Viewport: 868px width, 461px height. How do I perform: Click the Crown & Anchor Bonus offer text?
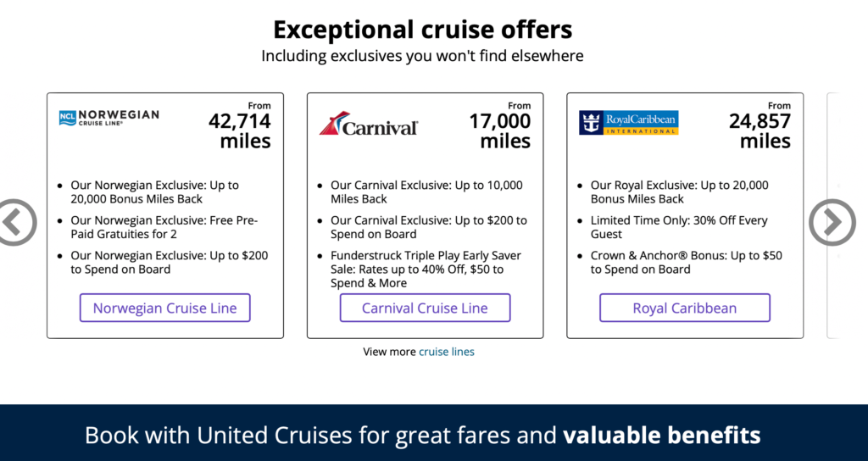(x=686, y=262)
